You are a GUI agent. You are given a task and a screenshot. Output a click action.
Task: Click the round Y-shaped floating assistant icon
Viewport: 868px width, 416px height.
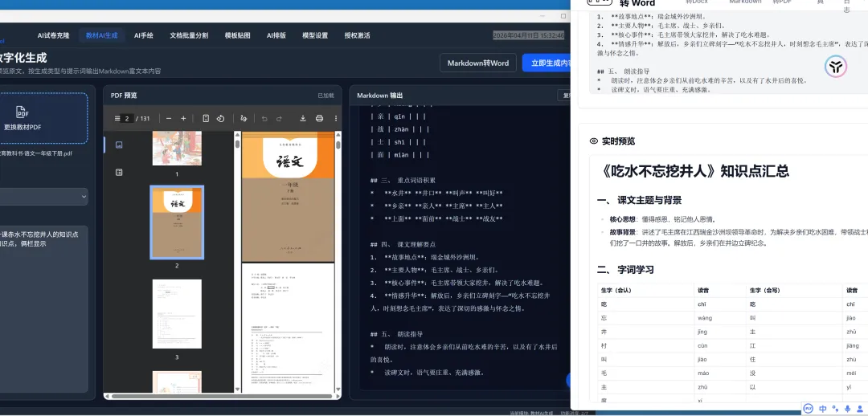coord(835,67)
